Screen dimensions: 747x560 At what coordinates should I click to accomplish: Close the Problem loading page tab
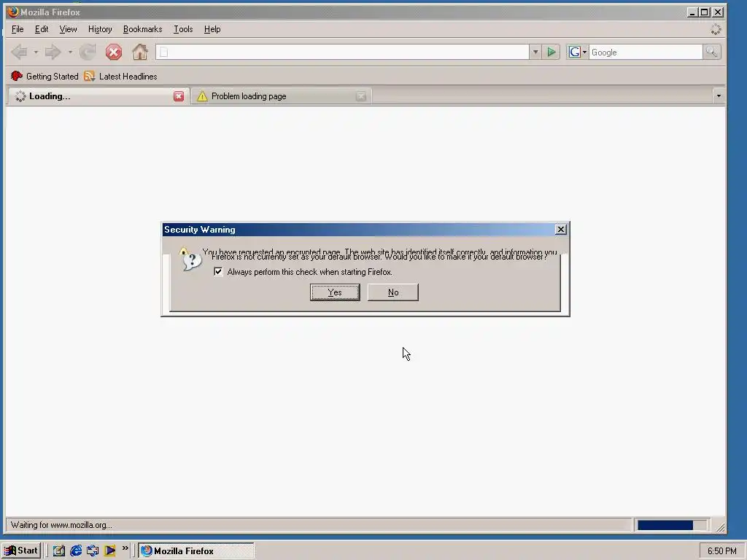click(361, 96)
